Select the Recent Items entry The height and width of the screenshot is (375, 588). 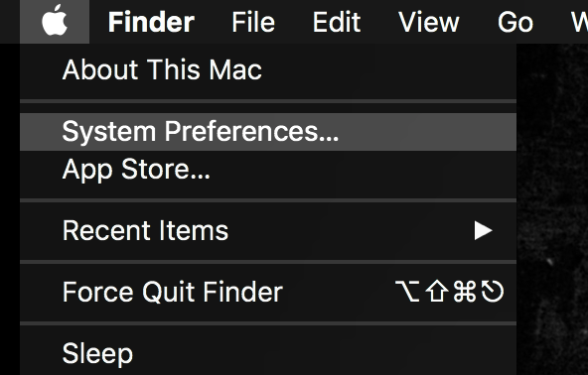[268, 230]
